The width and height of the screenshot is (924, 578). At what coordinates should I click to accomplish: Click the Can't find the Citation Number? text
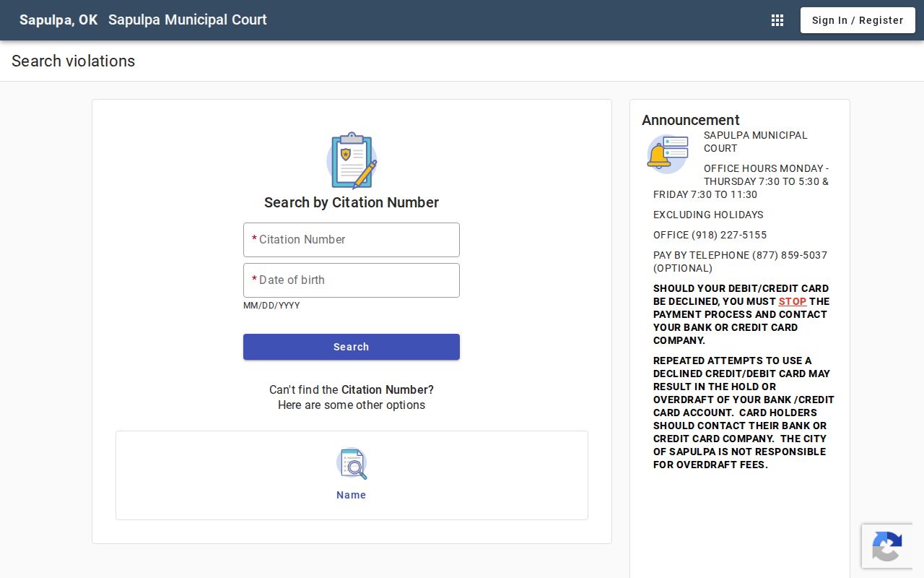[x=352, y=389]
